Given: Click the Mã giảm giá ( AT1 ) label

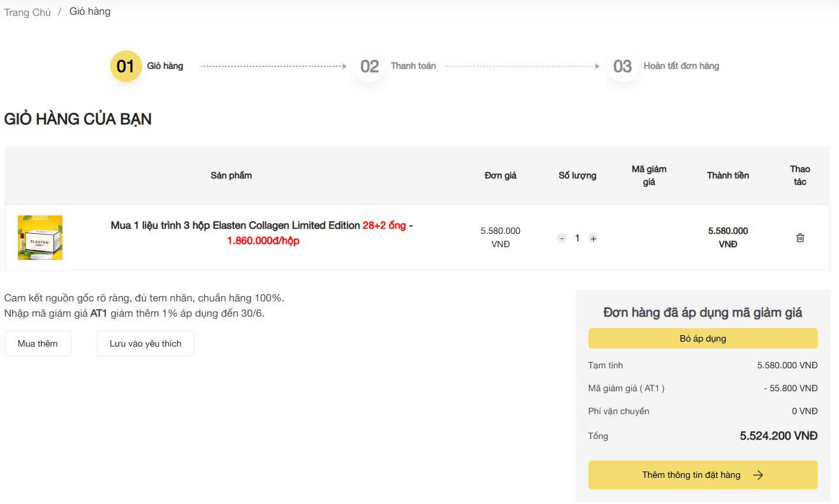Looking at the screenshot, I should (x=626, y=388).
